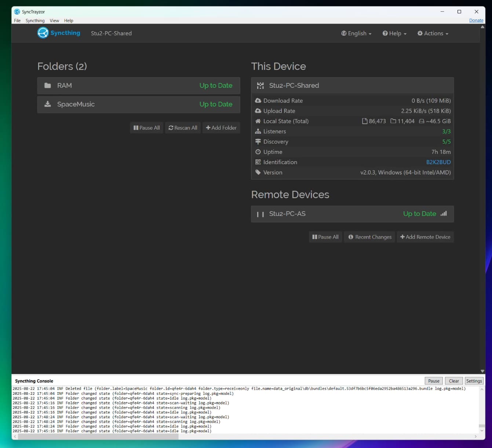Click the Upload Rate cloud icon
492x448 pixels.
point(258,111)
